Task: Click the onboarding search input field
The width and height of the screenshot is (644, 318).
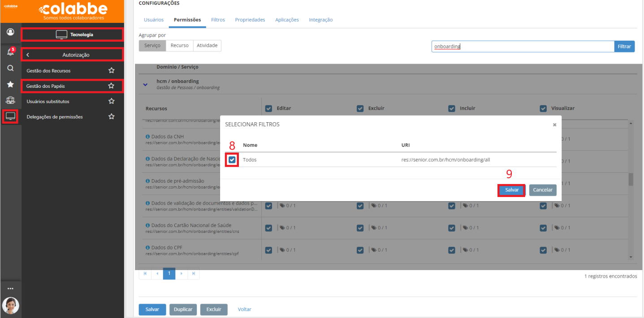Action: click(x=522, y=47)
